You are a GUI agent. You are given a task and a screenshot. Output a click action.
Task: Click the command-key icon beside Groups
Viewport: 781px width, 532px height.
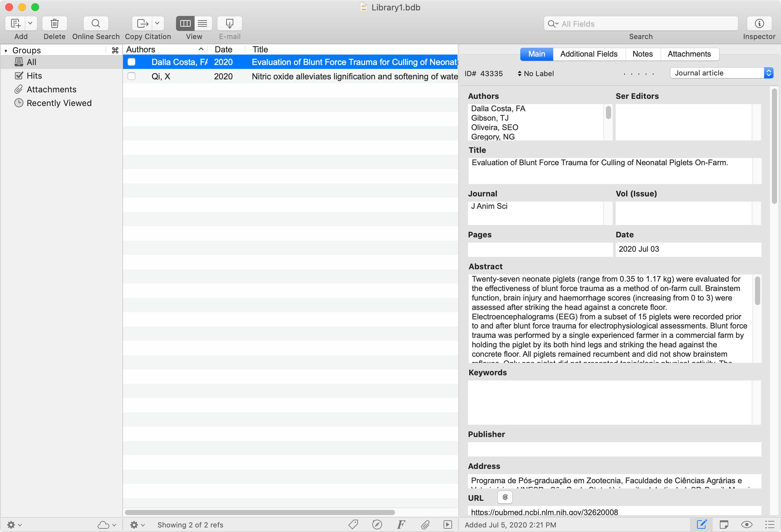[115, 50]
